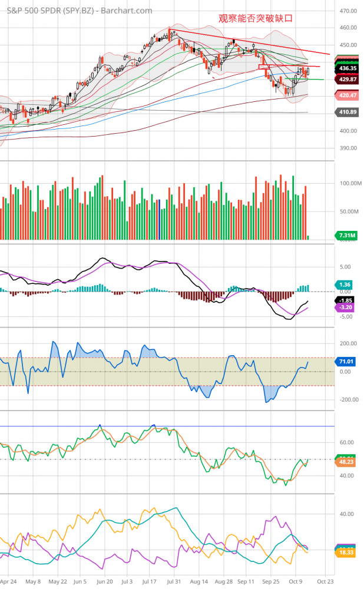The height and width of the screenshot is (589, 364).
Task: Click the teal 1.36 MACD histogram label
Action: pyautogui.click(x=345, y=283)
